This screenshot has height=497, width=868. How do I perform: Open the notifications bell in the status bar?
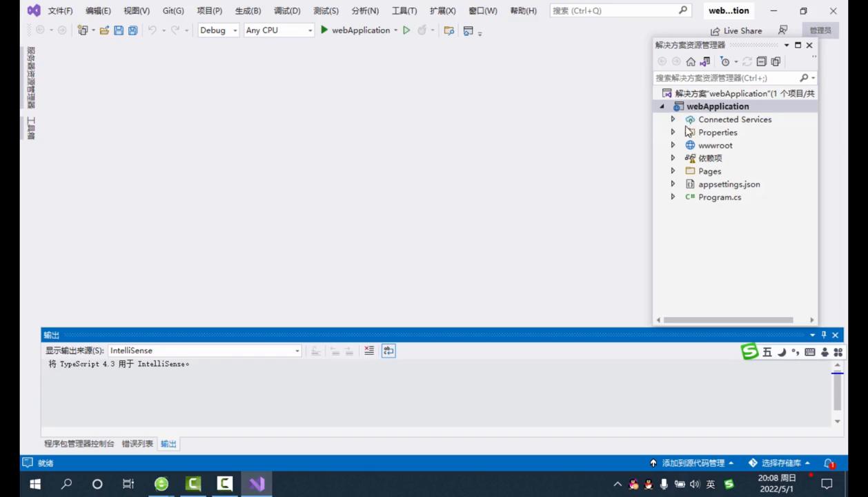pos(829,463)
